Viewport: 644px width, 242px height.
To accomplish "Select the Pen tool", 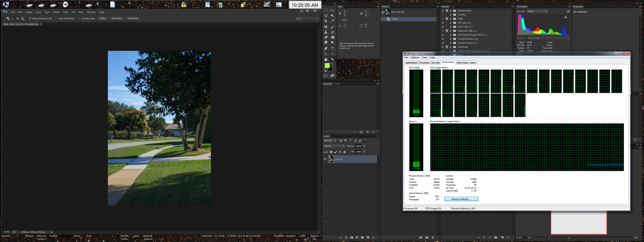I will [x=326, y=48].
